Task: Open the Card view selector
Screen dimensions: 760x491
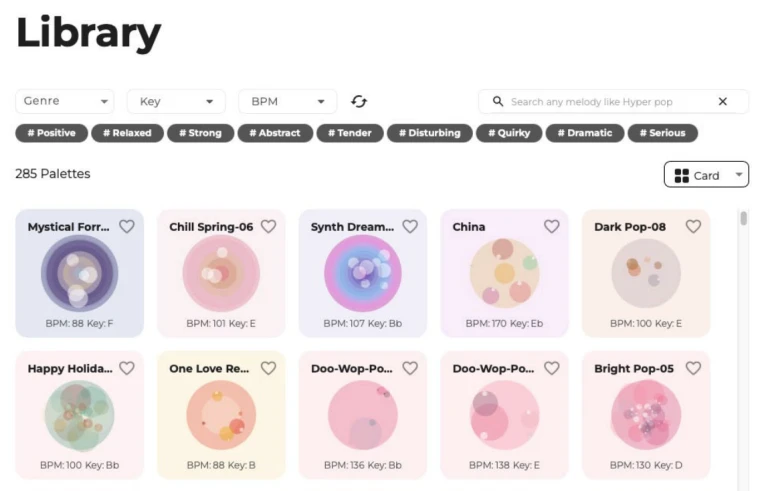Action: pos(706,175)
